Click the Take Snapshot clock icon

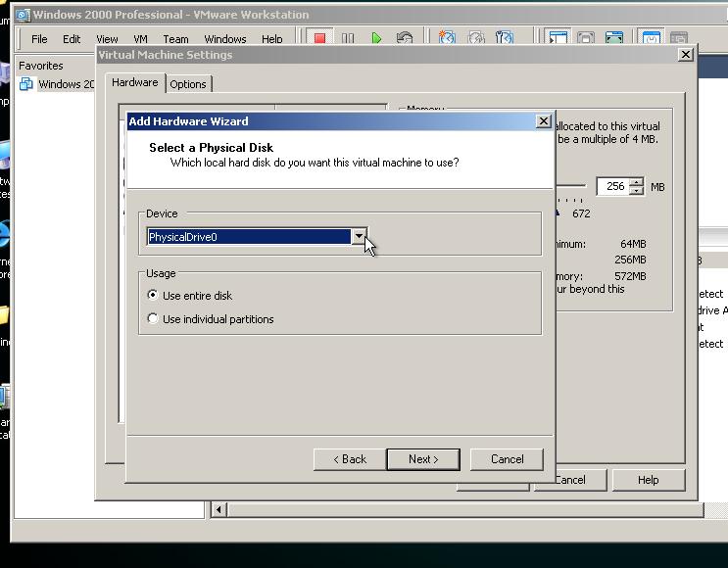[447, 38]
